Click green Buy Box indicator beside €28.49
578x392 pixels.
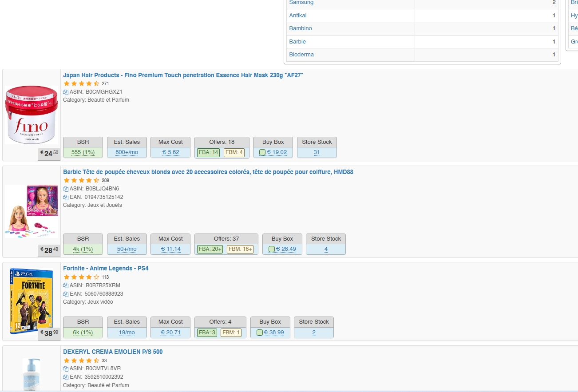tap(272, 249)
